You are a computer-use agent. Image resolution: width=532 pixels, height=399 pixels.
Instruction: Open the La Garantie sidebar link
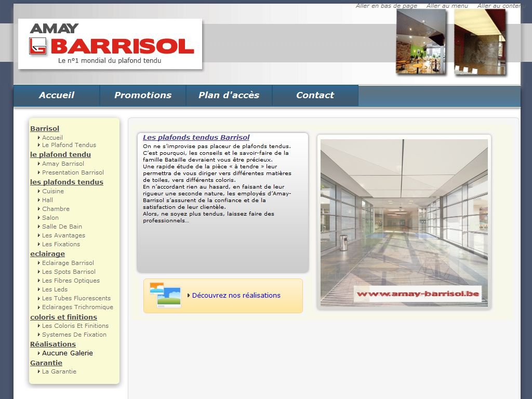tap(59, 371)
